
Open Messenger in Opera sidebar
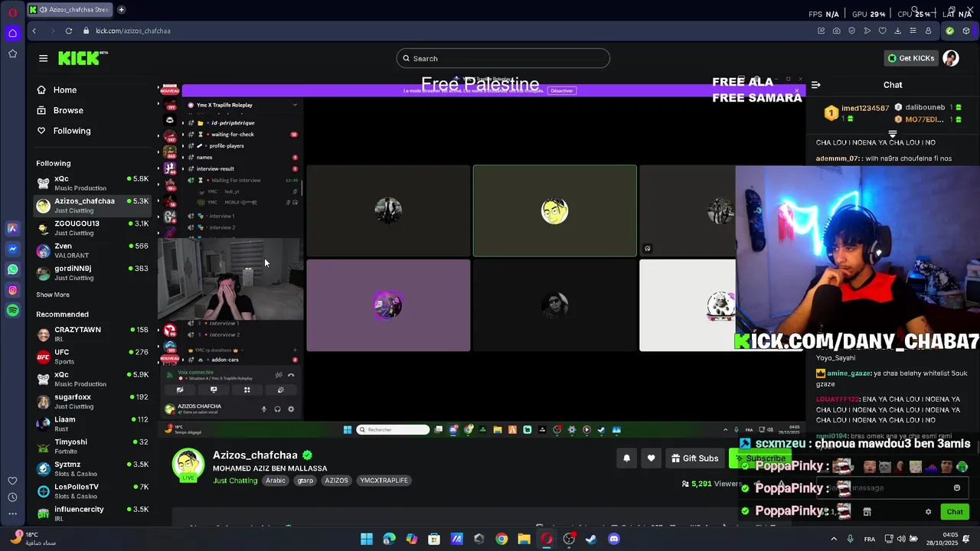pyautogui.click(x=12, y=249)
